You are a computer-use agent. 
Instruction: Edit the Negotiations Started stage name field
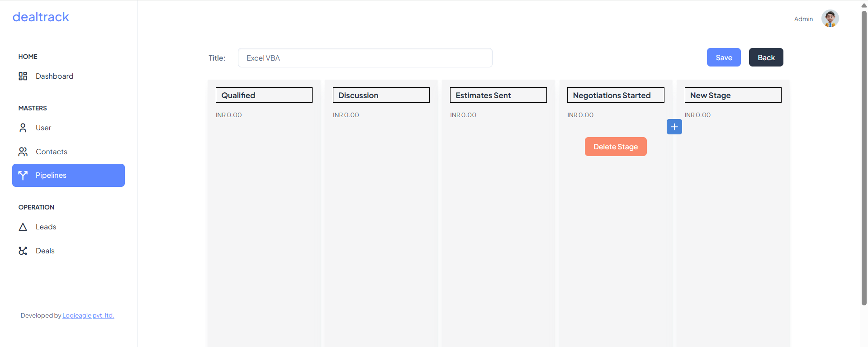coord(616,95)
